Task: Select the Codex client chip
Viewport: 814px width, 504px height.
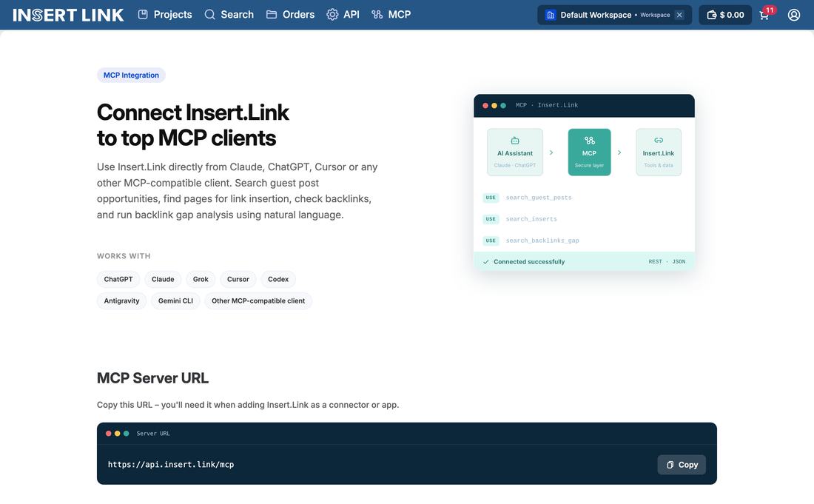Action: pos(278,279)
